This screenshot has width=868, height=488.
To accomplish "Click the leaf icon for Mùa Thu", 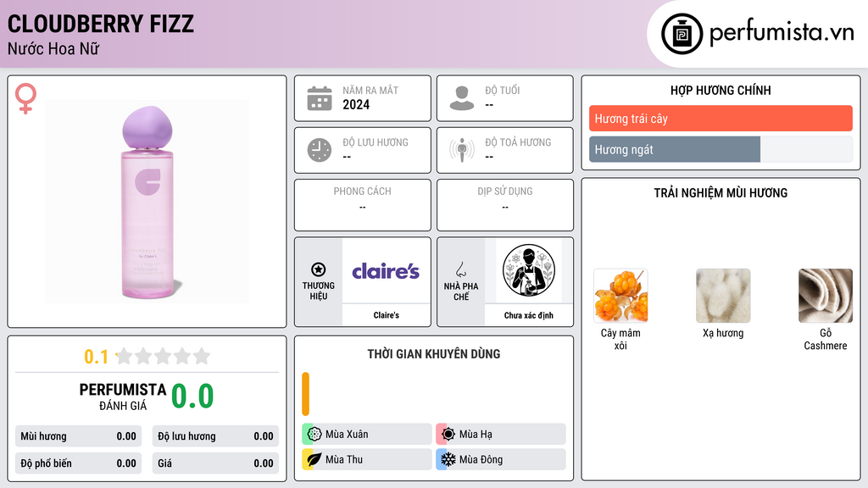I will coord(314,459).
